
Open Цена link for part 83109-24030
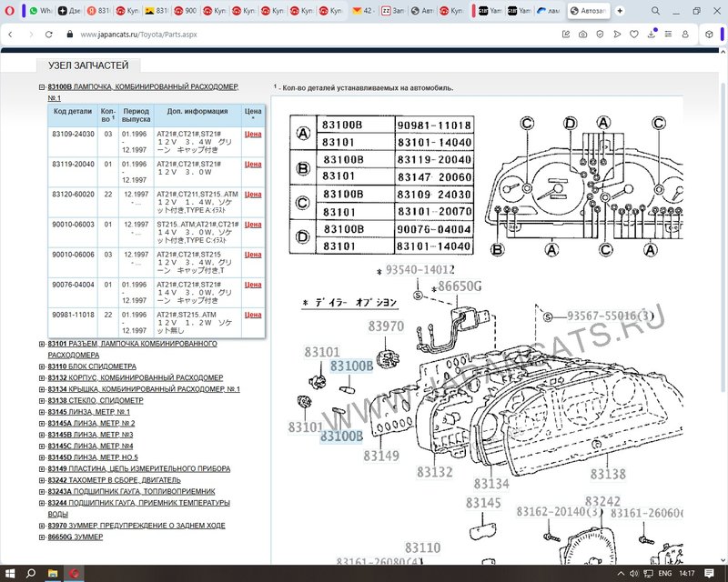253,134
